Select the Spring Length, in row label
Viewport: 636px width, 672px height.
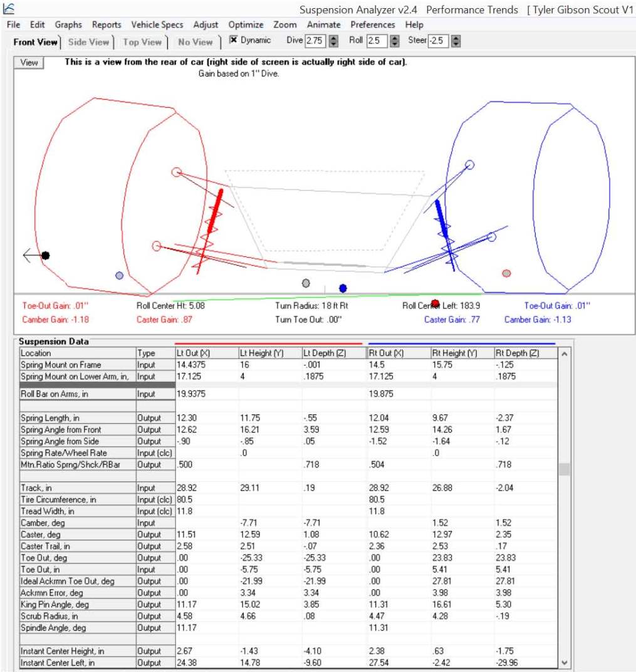(x=78, y=418)
